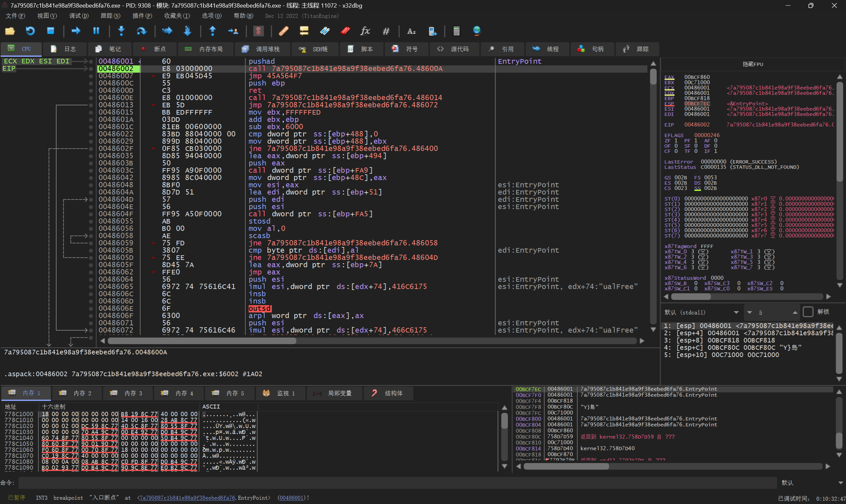Expand the 默认 dropdown beside command bar
Viewport: 846px width, 504px height.
tap(840, 483)
